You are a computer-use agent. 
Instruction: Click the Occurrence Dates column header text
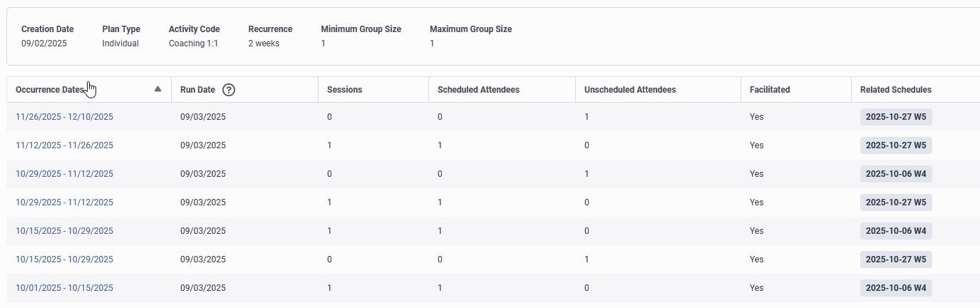pyautogui.click(x=50, y=90)
